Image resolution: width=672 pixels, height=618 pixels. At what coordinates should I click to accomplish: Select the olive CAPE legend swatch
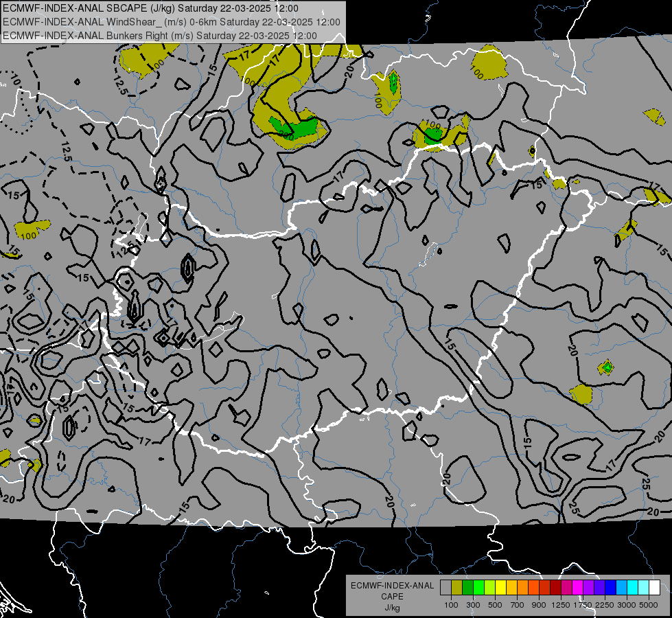[x=457, y=588]
